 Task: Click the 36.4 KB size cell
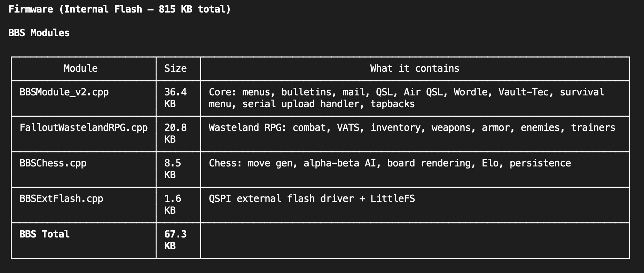click(175, 98)
